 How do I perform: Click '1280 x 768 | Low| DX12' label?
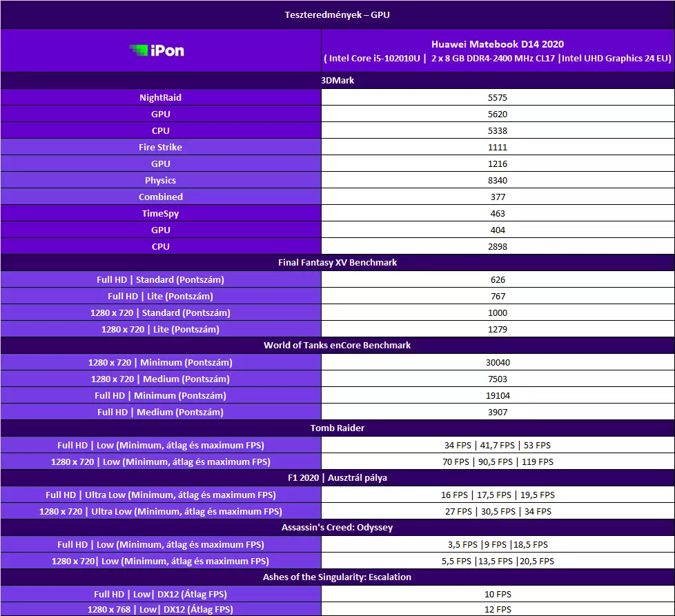tap(160, 610)
